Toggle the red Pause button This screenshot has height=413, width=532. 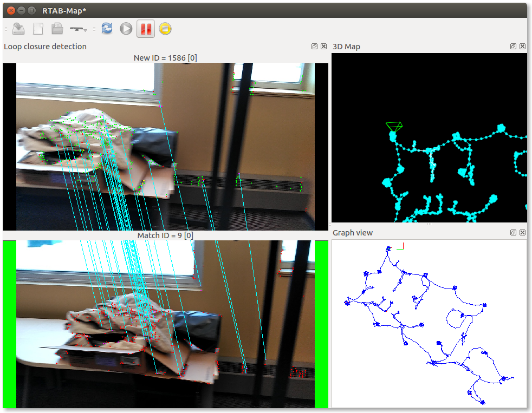pyautogui.click(x=146, y=29)
